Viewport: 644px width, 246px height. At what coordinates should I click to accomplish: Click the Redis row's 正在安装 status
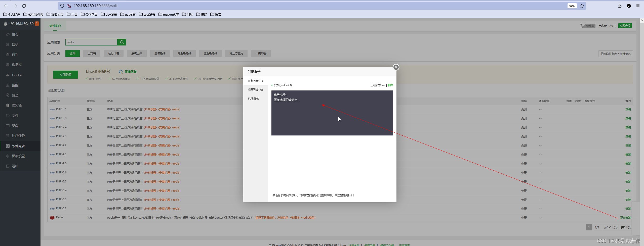(x=625, y=218)
